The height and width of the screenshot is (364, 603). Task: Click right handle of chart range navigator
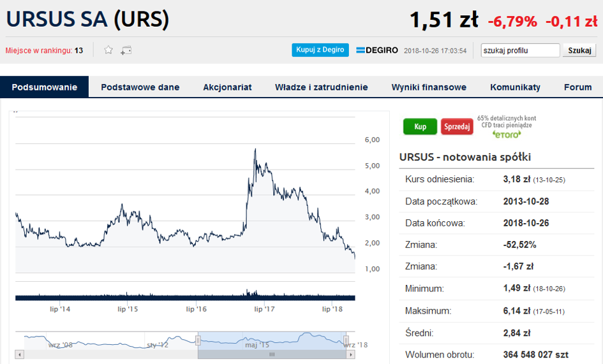pyautogui.click(x=346, y=340)
